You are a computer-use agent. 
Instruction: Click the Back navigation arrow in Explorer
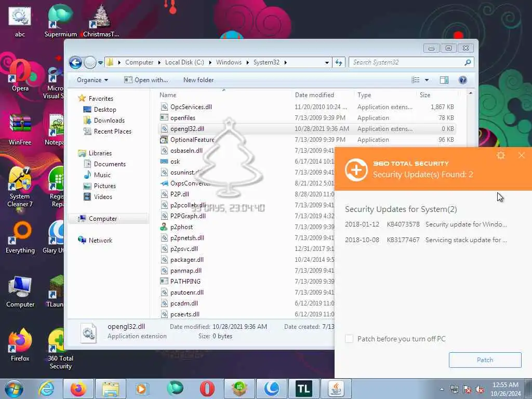[75, 62]
